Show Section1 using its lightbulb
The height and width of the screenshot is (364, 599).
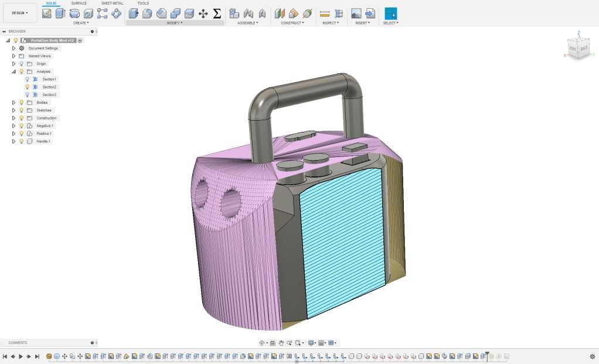(x=27, y=79)
